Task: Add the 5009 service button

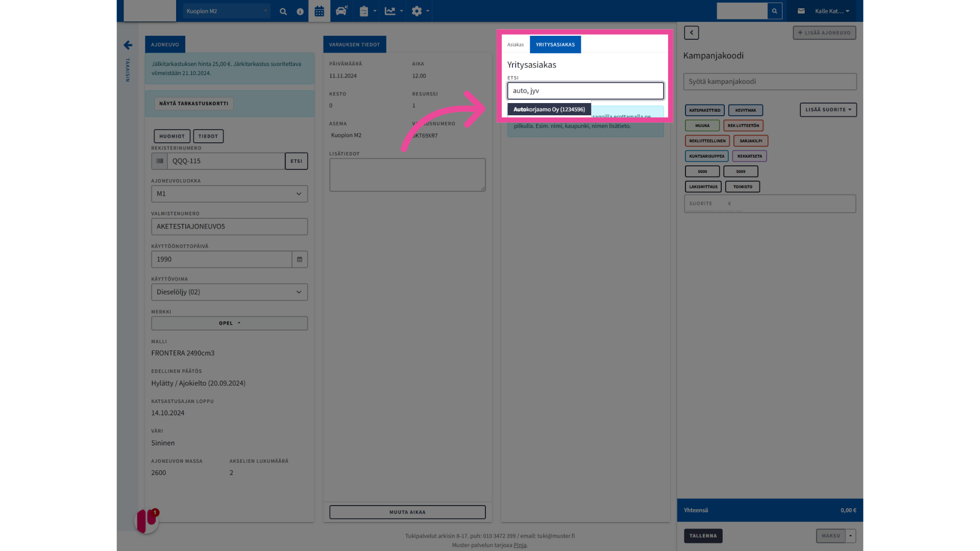Action: tap(741, 171)
